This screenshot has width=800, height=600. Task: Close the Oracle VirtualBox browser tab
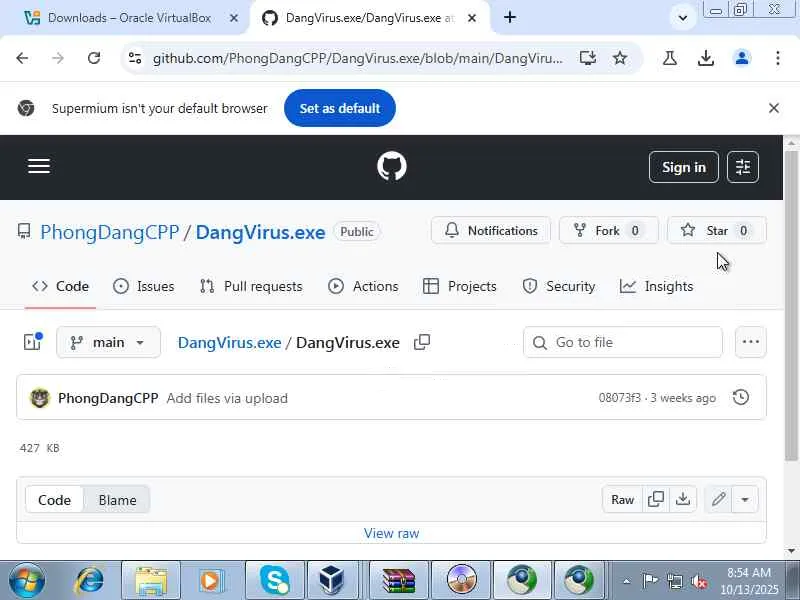[234, 18]
